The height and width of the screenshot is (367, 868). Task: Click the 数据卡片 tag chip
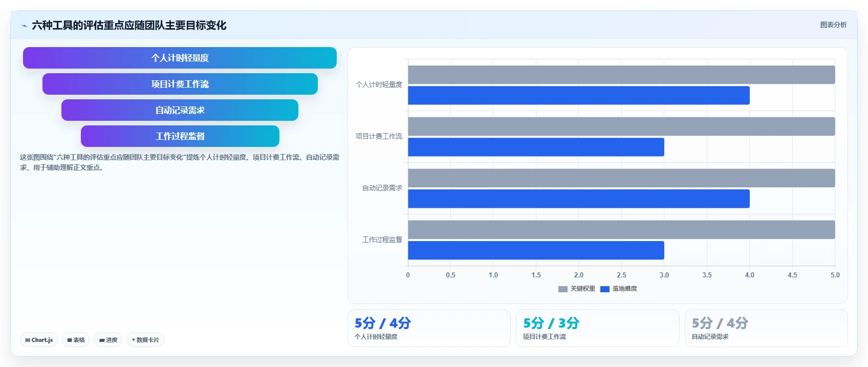(x=145, y=340)
